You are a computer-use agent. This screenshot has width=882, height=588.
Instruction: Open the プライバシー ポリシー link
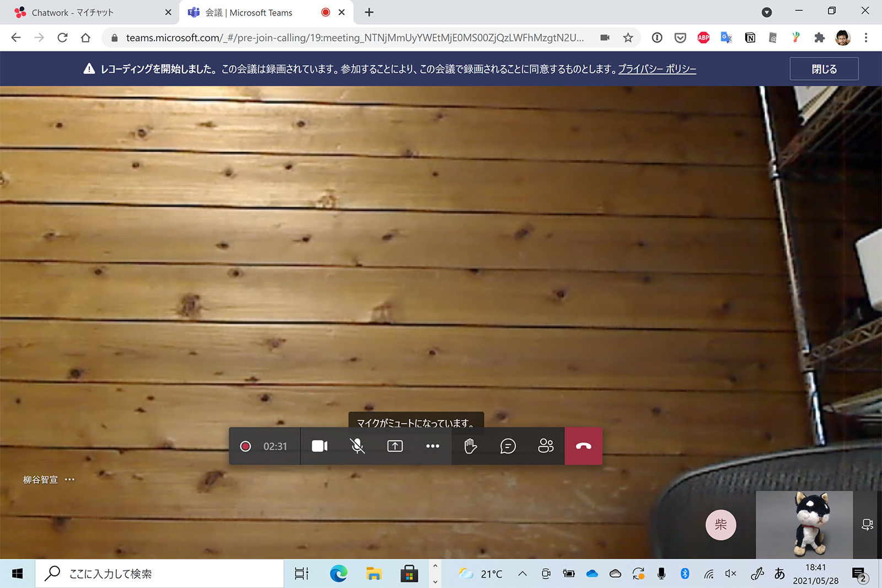tap(657, 69)
